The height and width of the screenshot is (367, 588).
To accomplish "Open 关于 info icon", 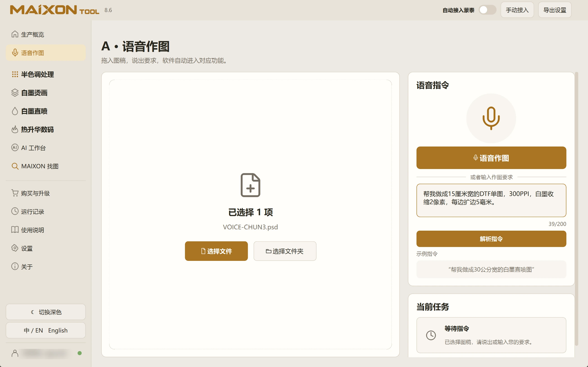I will tap(15, 267).
